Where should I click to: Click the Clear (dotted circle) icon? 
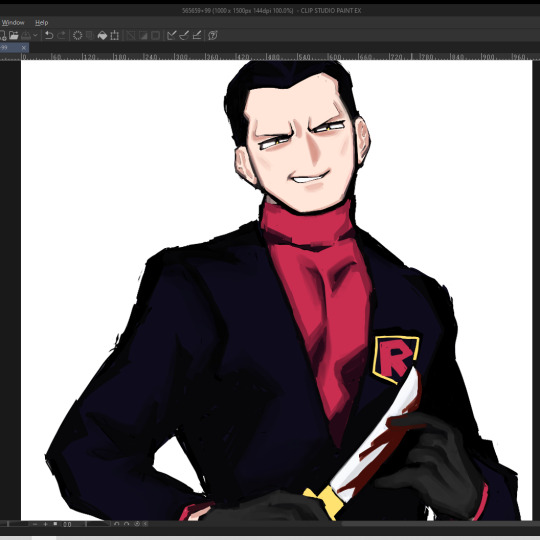(x=77, y=35)
